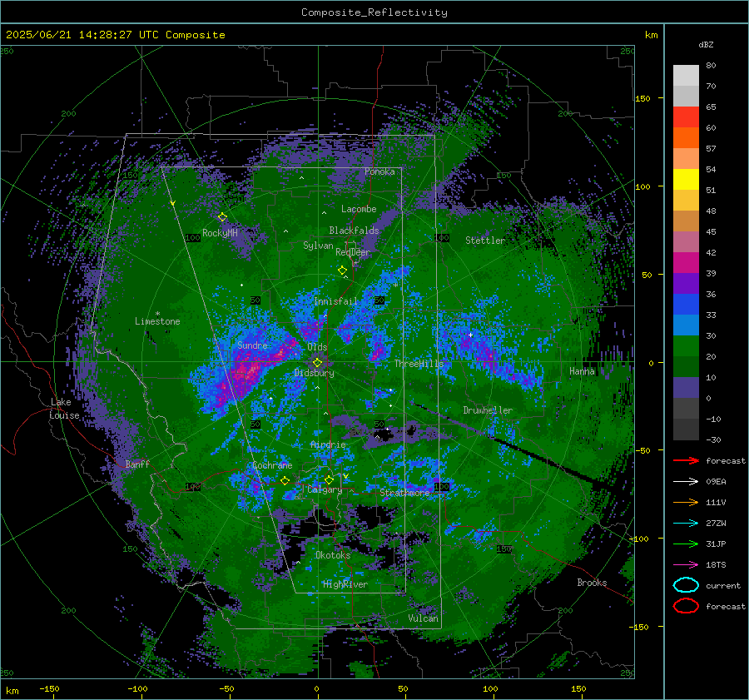This screenshot has width=749, height=700.
Task: Click the 09EA legend label
Action: [716, 482]
